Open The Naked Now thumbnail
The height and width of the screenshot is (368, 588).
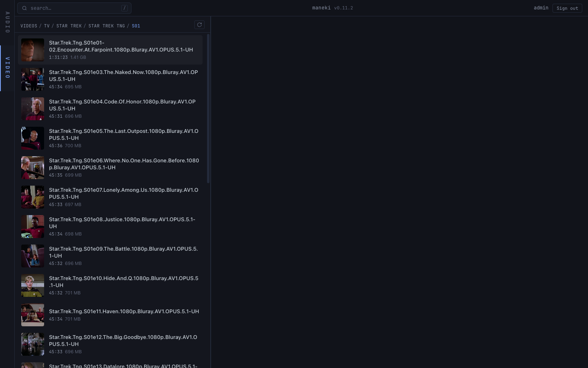click(33, 79)
